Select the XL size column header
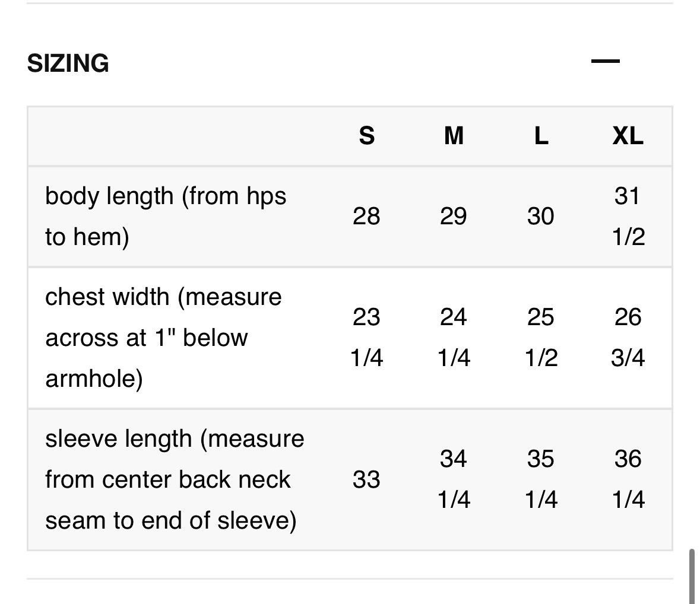The image size is (700, 604). tap(628, 136)
